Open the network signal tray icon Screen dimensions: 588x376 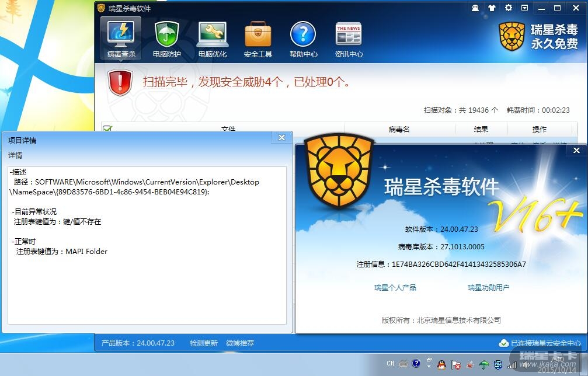(x=512, y=365)
